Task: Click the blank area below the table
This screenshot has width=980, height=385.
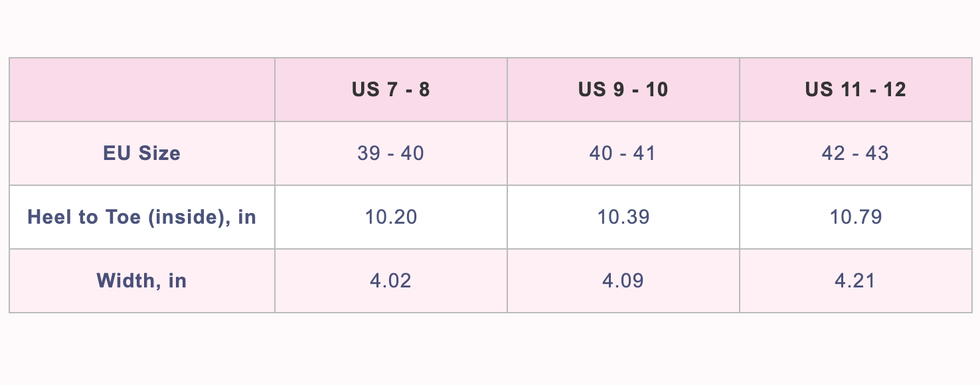Action: [x=490, y=348]
